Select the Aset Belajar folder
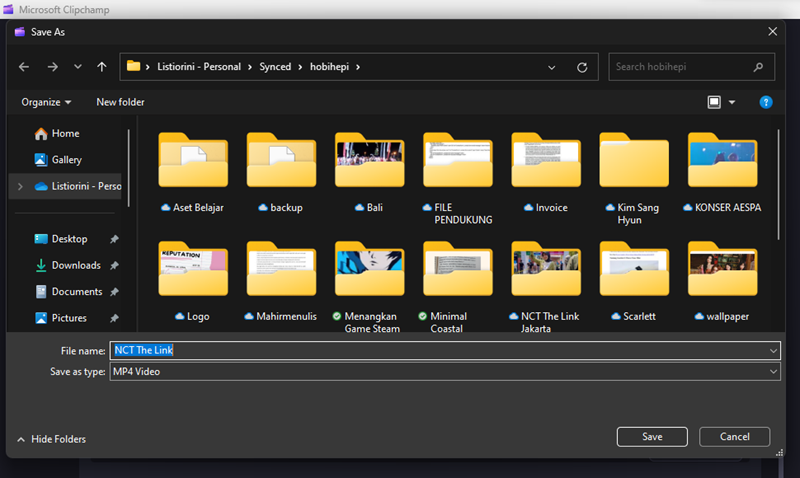 click(x=193, y=172)
